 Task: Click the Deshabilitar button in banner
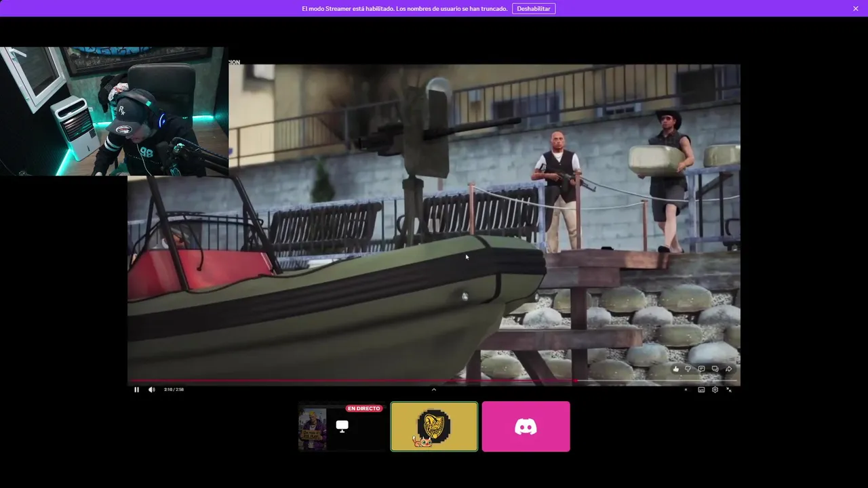[534, 9]
